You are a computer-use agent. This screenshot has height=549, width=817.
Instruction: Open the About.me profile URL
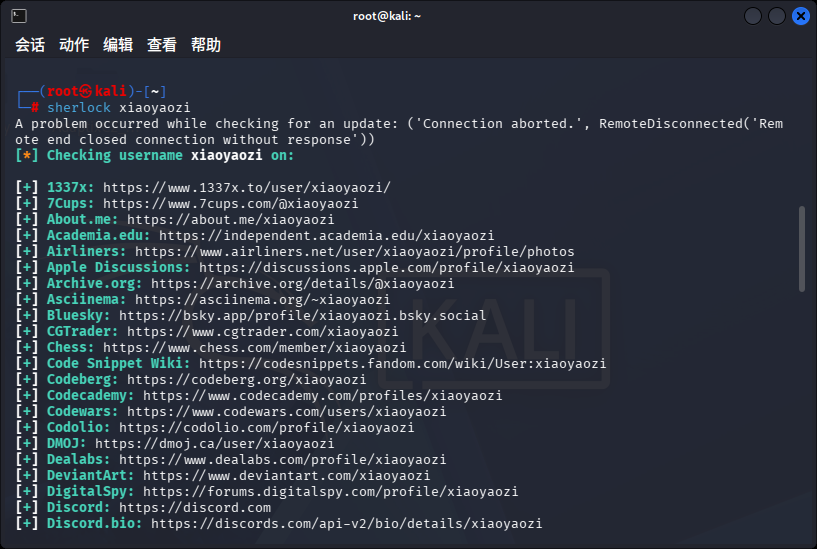[230, 220]
